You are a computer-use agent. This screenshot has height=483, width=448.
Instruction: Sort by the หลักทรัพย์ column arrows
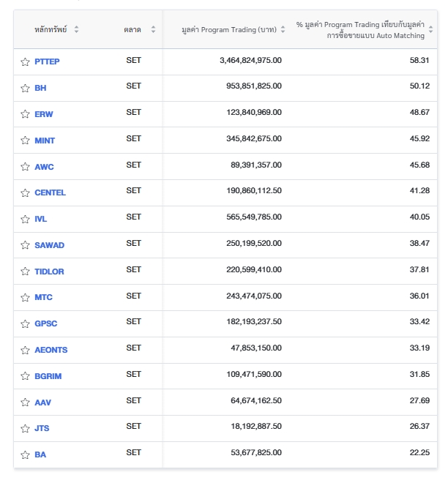[77, 30]
